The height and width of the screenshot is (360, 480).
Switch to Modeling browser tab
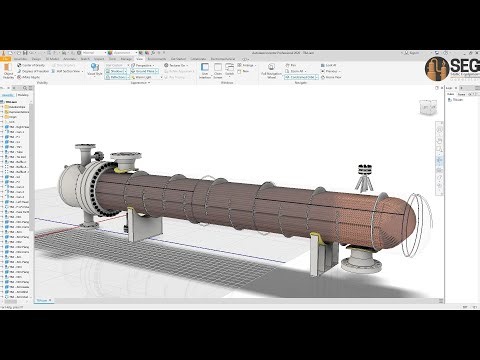(x=23, y=95)
